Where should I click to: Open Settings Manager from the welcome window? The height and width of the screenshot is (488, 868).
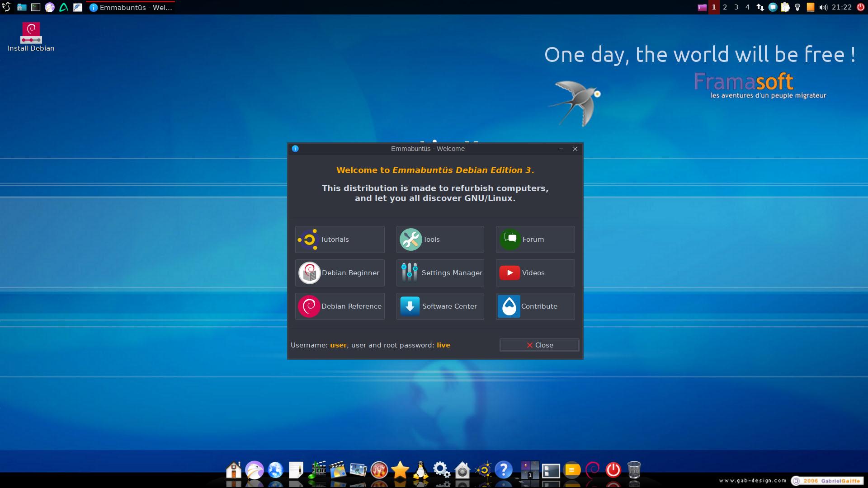pos(440,273)
